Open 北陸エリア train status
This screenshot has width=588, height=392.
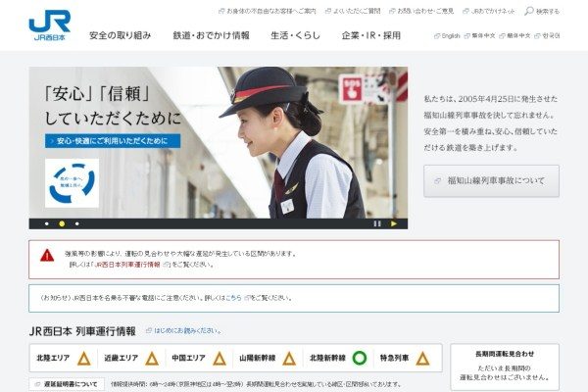pos(64,359)
